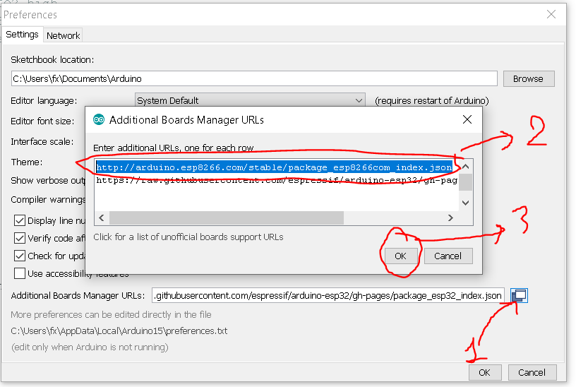588x387 pixels.
Task: Toggle the Display line numbers checkbox
Action: pos(20,220)
